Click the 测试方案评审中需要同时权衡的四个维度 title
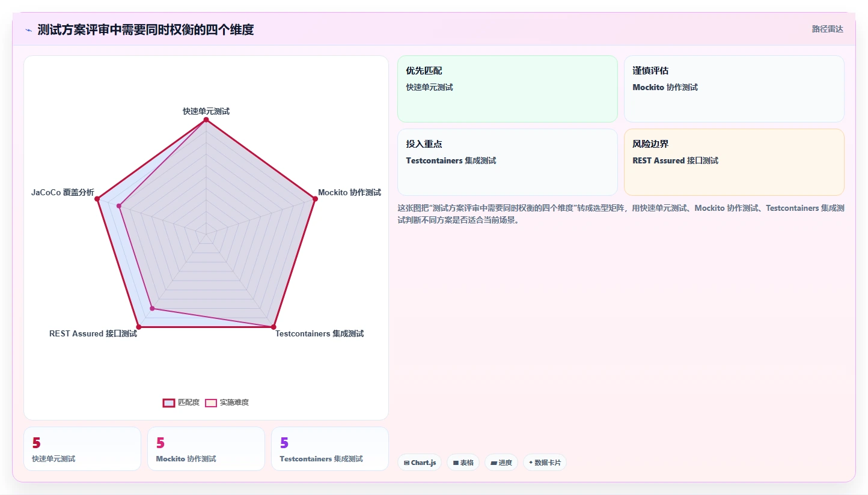This screenshot has height=495, width=868. tap(145, 29)
